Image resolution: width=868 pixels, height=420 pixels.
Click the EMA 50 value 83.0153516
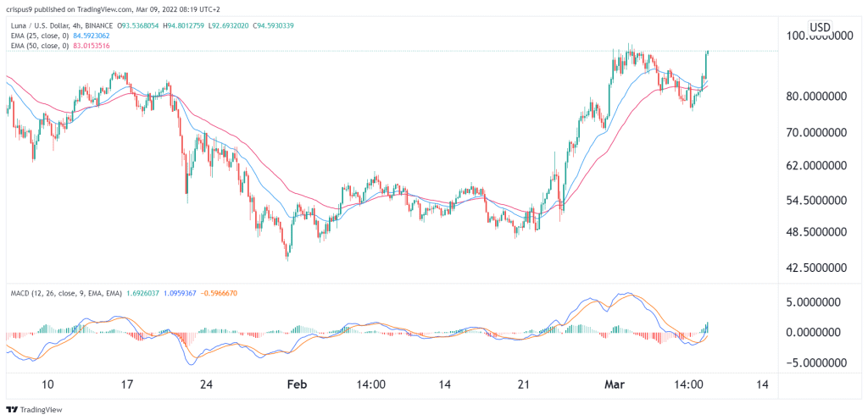tap(93, 46)
